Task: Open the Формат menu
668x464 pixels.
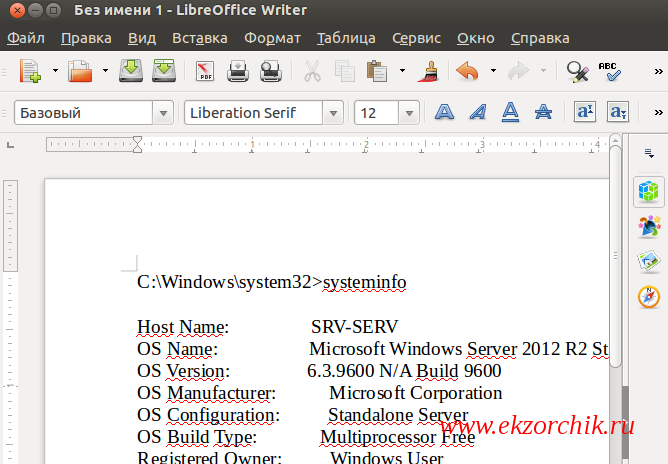Action: (x=272, y=38)
